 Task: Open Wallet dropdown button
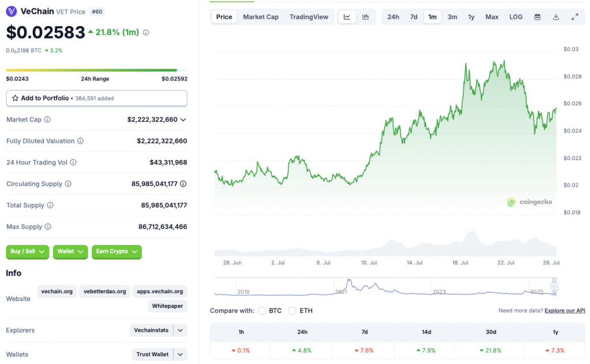pyautogui.click(x=70, y=252)
